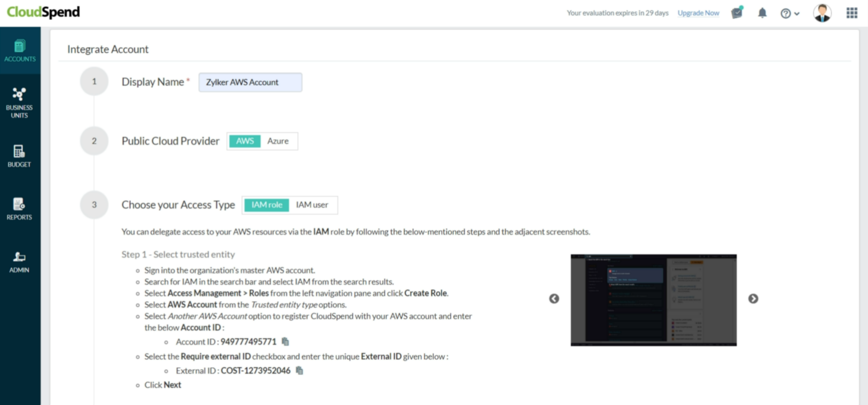
Task: Show previous screenshot in carousel
Action: (554, 298)
